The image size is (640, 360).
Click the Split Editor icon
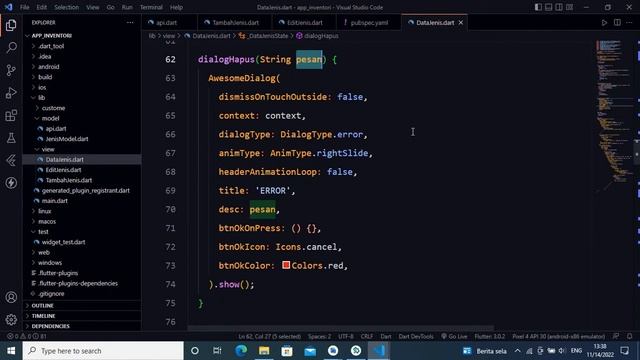(617, 23)
